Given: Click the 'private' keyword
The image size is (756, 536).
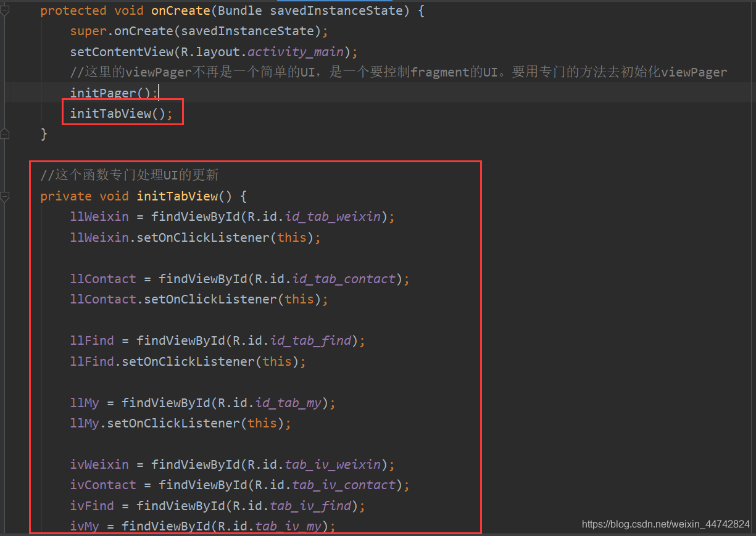Looking at the screenshot, I should coord(66,196).
